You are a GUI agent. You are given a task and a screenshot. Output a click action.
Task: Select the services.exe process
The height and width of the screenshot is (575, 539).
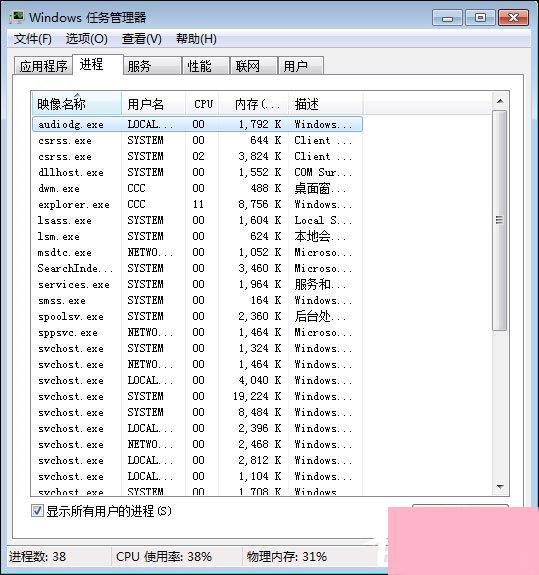[197, 285]
